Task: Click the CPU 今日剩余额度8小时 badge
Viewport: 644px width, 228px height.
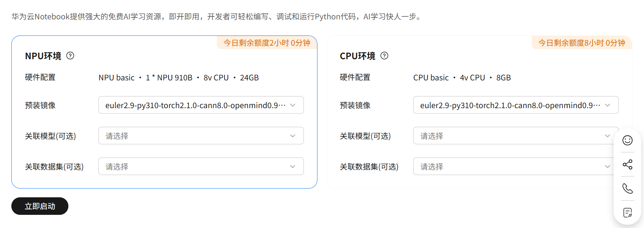Action: tap(582, 43)
